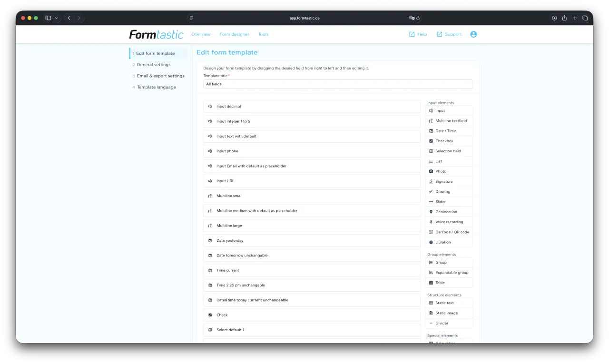This screenshot has width=609, height=364.
Task: Select the Signature element icon
Action: tap(431, 181)
